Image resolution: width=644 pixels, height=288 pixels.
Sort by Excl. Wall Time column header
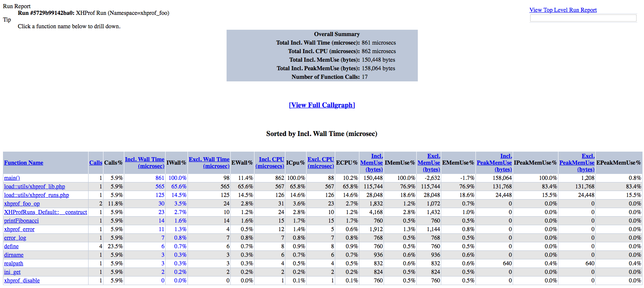pyautogui.click(x=209, y=163)
